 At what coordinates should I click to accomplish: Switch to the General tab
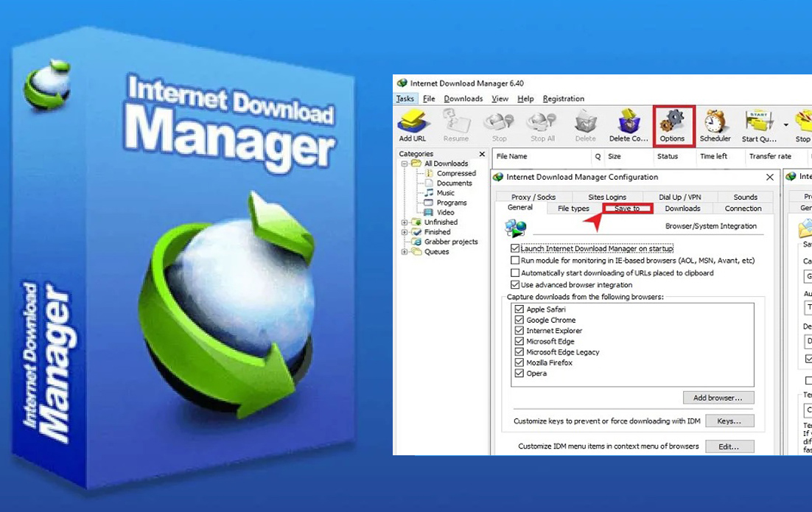coord(520,208)
